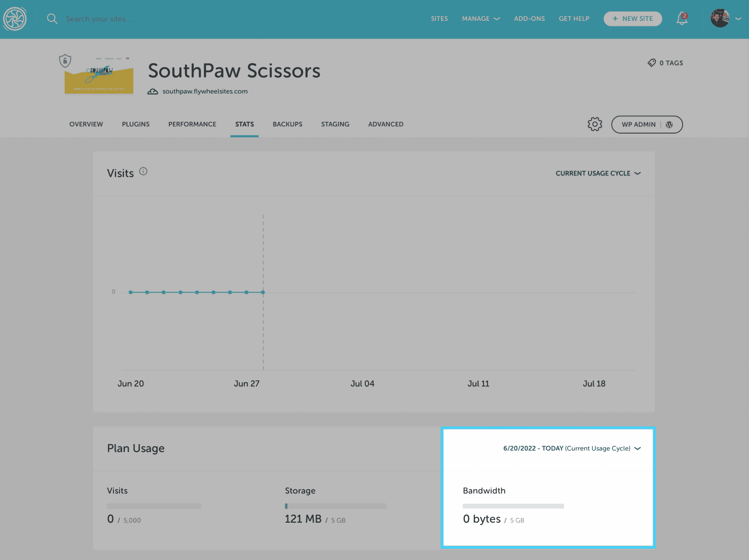The height and width of the screenshot is (560, 749).
Task: Open the notifications bell
Action: pyautogui.click(x=682, y=19)
